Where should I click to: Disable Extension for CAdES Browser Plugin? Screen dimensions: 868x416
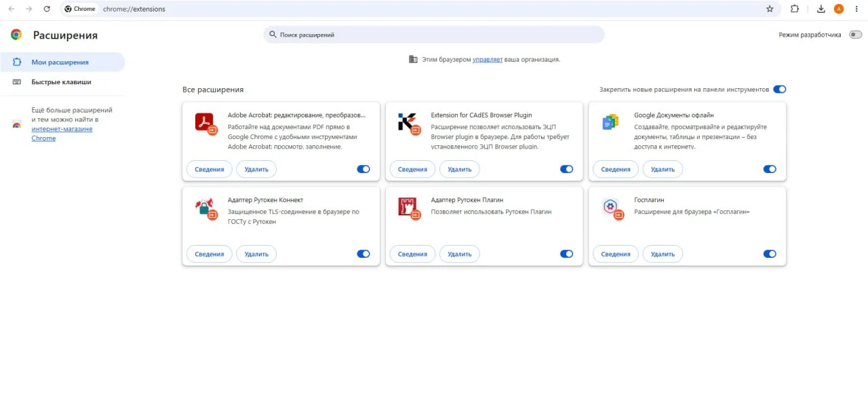567,169
